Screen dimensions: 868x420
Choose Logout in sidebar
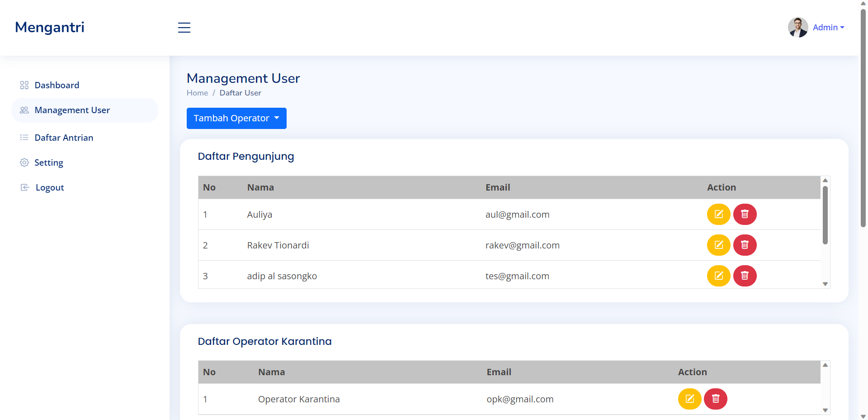click(85, 187)
